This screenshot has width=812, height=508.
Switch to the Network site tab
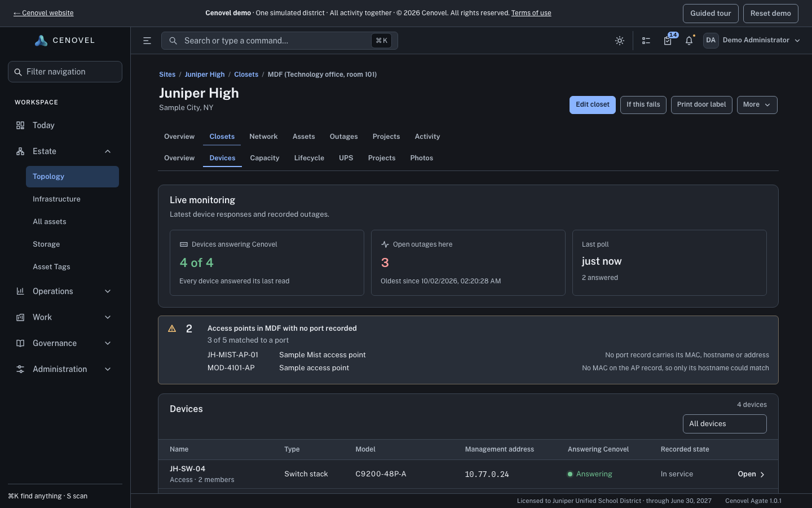pos(263,137)
